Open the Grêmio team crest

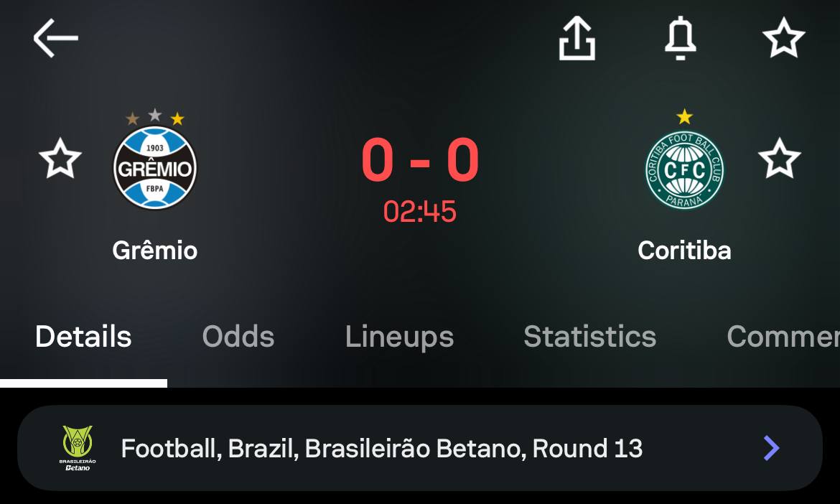pyautogui.click(x=155, y=167)
